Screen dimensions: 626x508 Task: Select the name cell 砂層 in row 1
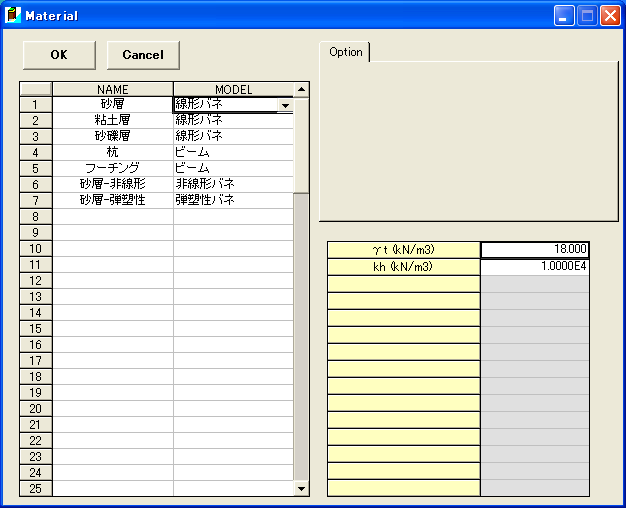pyautogui.click(x=113, y=105)
